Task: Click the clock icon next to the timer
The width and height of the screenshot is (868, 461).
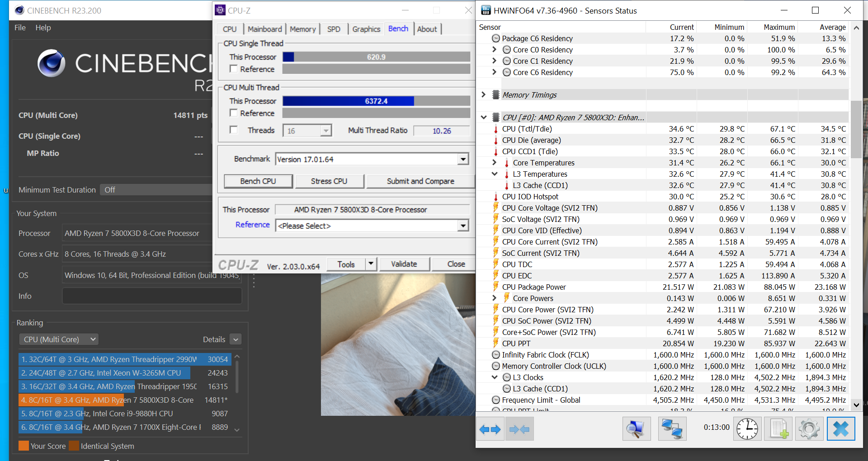Action: click(x=747, y=428)
